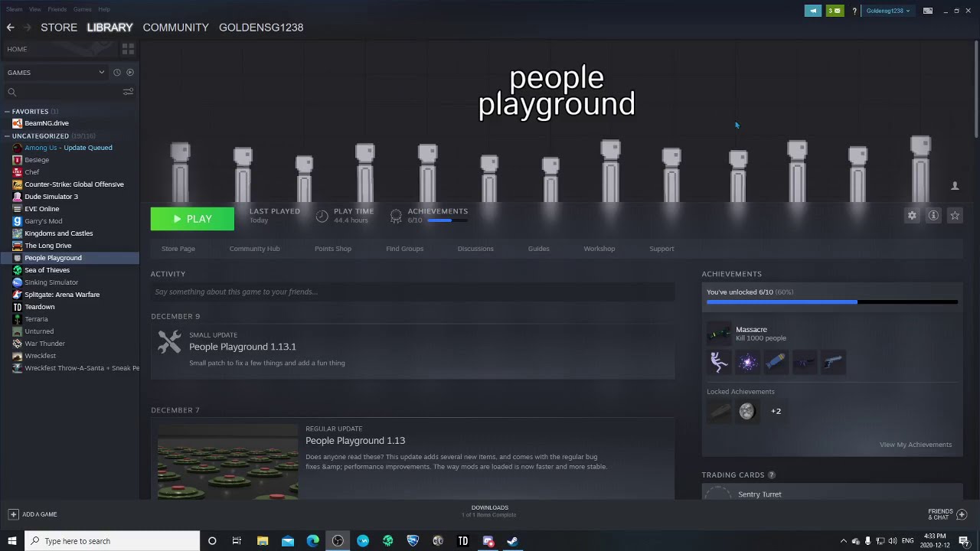Image resolution: width=980 pixels, height=551 pixels.
Task: Open Games menu
Action: (83, 9)
